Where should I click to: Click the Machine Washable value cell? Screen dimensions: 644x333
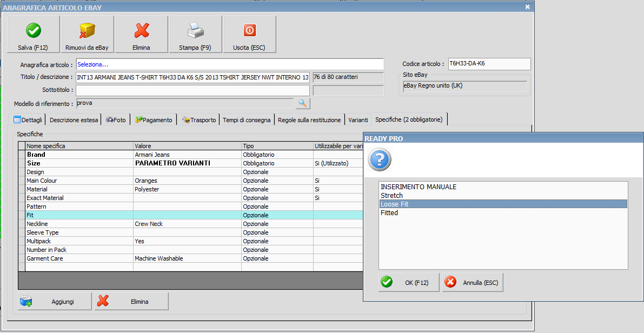coord(187,258)
